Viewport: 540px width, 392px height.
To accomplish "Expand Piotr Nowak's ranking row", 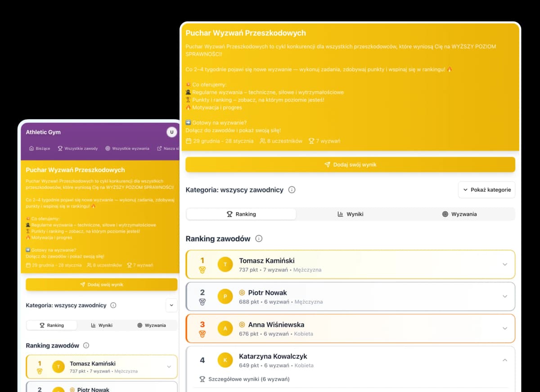I will point(505,296).
